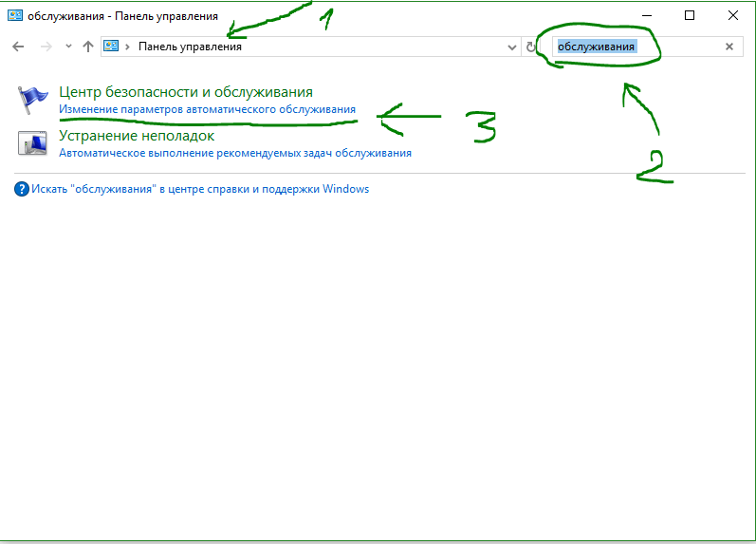Viewport: 756px width, 544px height.
Task: Click the blue help question mark icon
Action: coord(21,189)
